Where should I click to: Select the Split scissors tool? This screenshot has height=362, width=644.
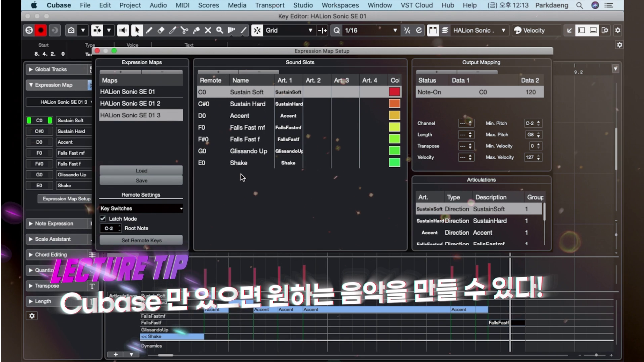(184, 31)
